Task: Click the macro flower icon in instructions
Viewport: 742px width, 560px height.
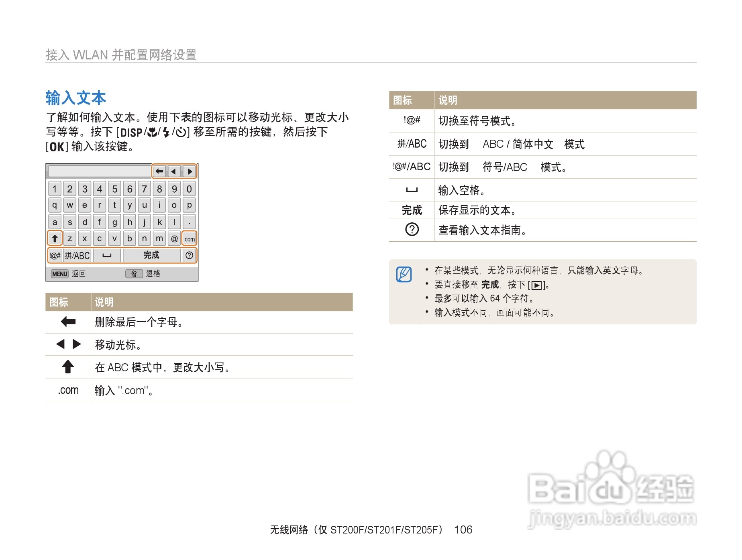Action: click(153, 132)
